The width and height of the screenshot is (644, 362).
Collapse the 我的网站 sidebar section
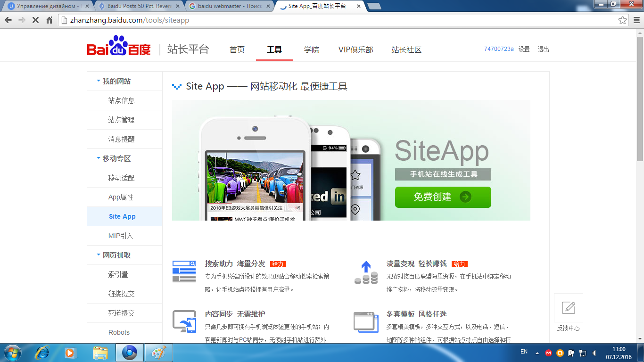(x=99, y=81)
